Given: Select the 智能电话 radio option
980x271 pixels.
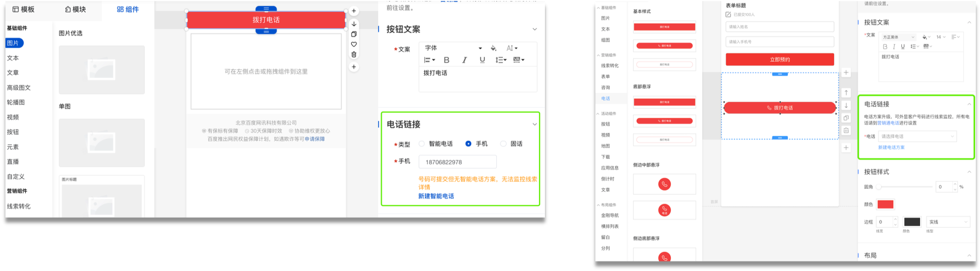Looking at the screenshot, I should coord(422,144).
